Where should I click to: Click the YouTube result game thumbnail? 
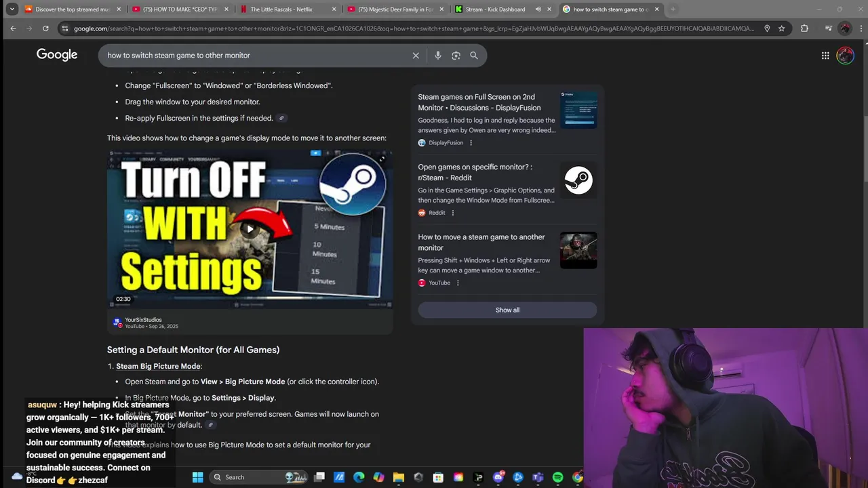(x=578, y=250)
